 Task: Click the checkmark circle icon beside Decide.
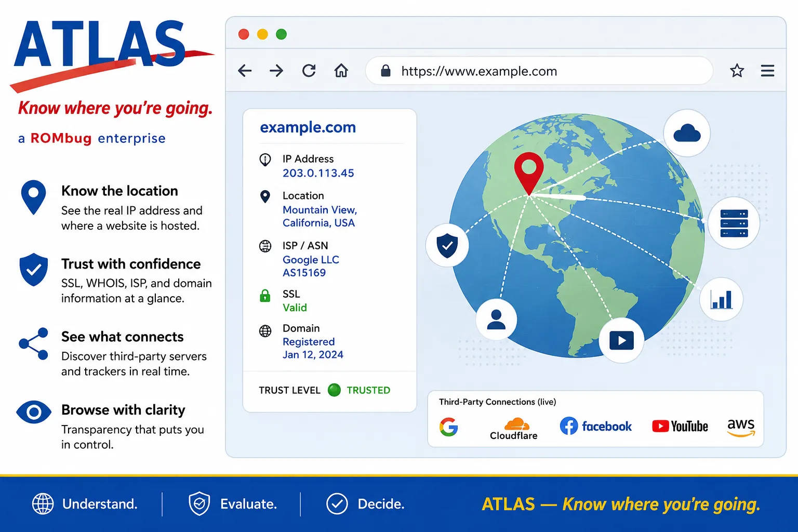click(x=337, y=504)
